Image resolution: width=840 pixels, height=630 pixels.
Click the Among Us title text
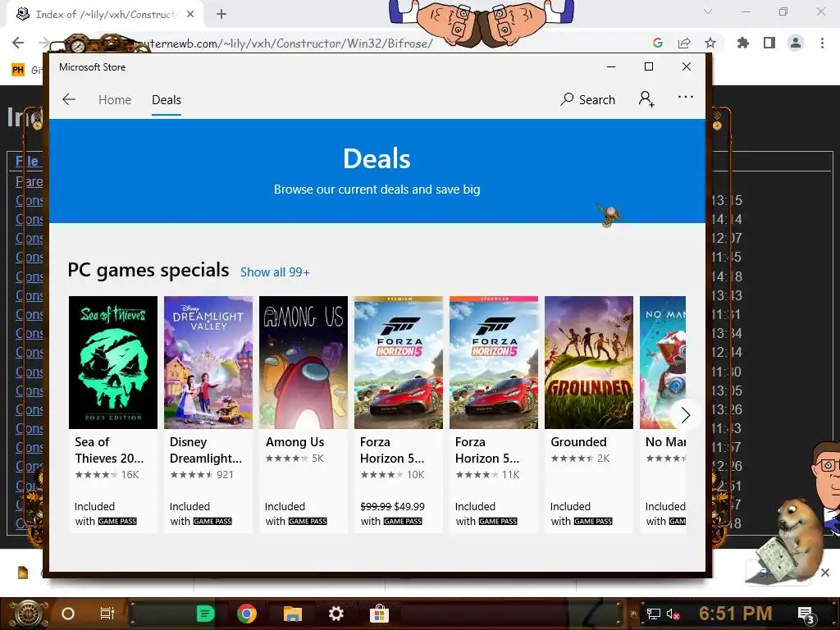pyautogui.click(x=294, y=442)
